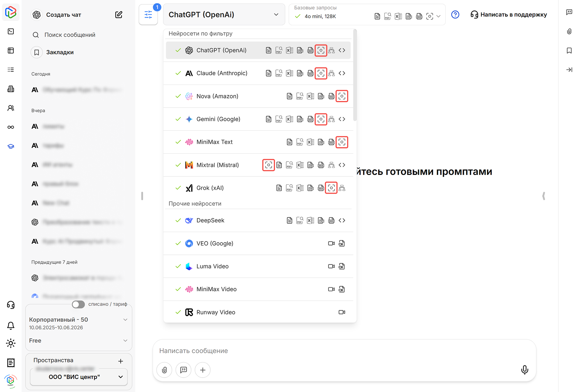Expand the 'Корпоративный - 50' plan

[x=125, y=320]
